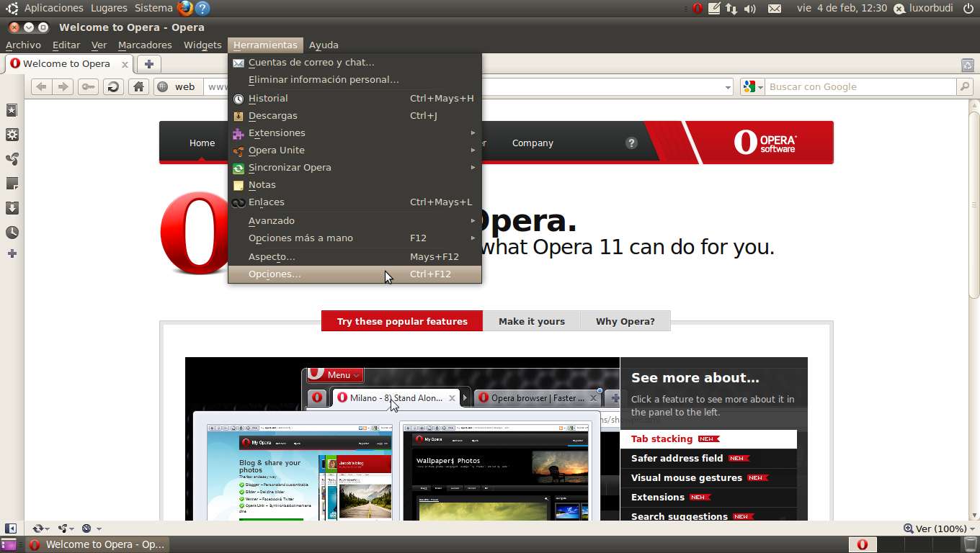Screen dimensions: 980x553
Task: Click the Opera tray icon in bottom panel
Action: [x=862, y=544]
